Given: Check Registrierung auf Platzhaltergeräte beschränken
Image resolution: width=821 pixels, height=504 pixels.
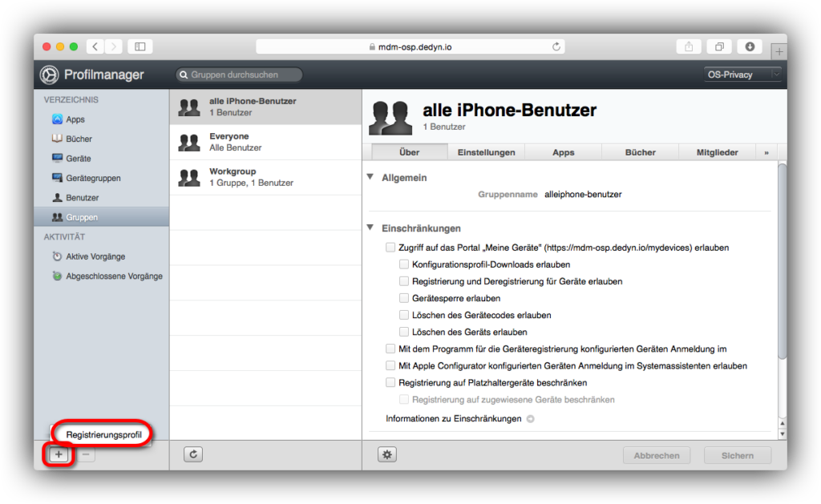Looking at the screenshot, I should [x=390, y=382].
